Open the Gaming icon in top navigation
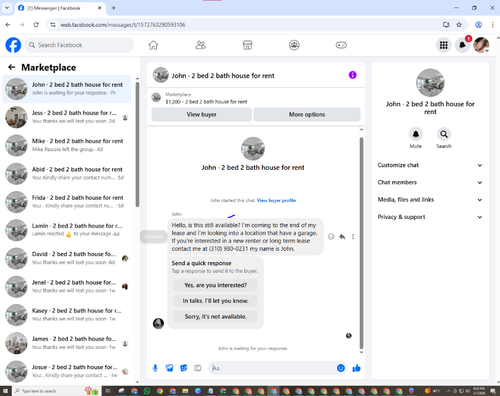 [341, 45]
